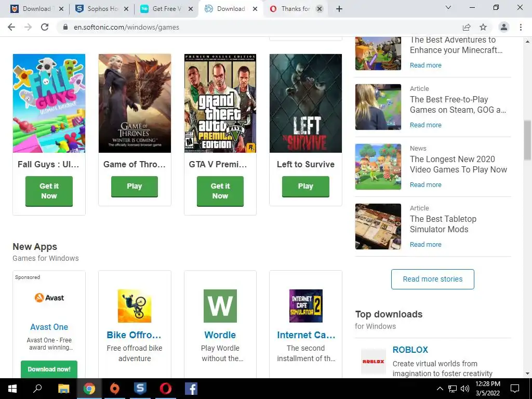This screenshot has height=399, width=532.
Task: Open Opera browser from taskbar
Action: pos(166,389)
